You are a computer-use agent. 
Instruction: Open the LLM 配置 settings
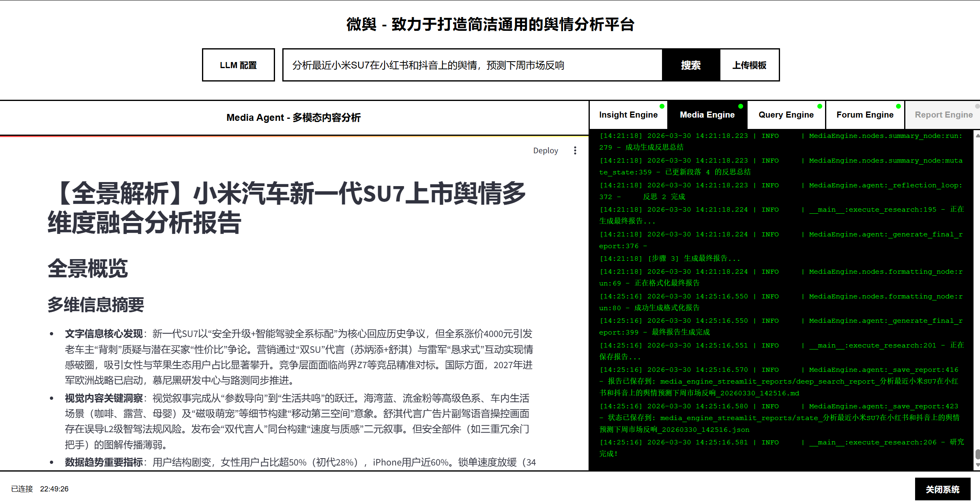coord(238,65)
